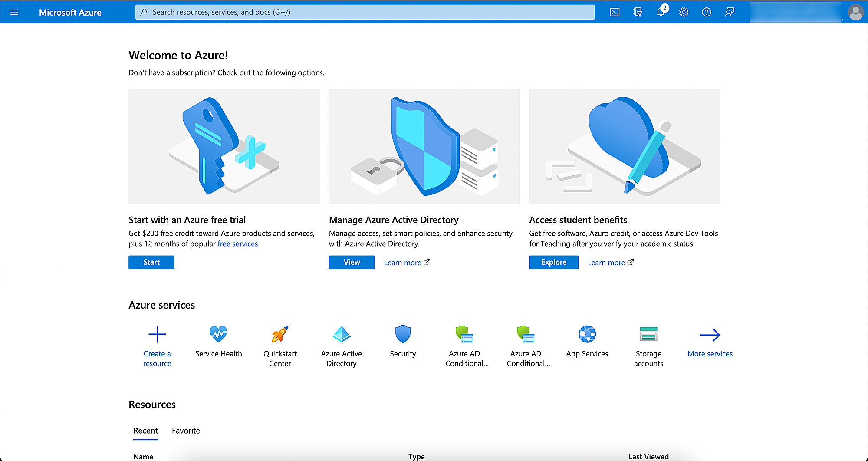Click the user avatar icon

point(855,12)
